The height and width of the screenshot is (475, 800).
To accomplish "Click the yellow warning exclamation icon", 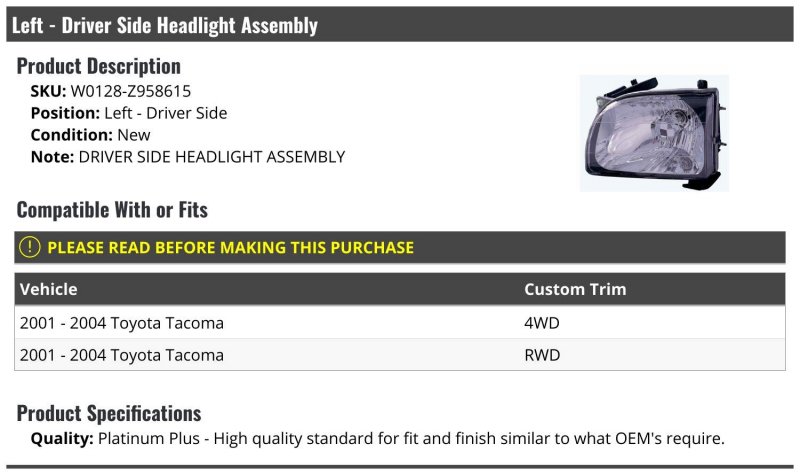I will pos(30,247).
